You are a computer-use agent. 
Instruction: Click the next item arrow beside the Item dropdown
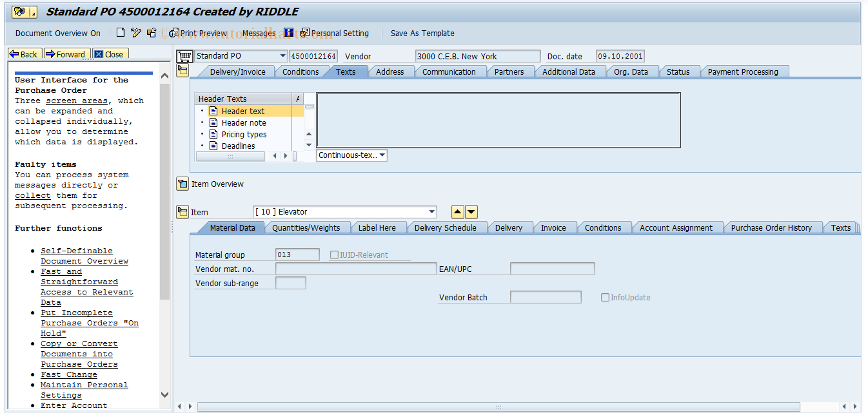pyautogui.click(x=471, y=211)
